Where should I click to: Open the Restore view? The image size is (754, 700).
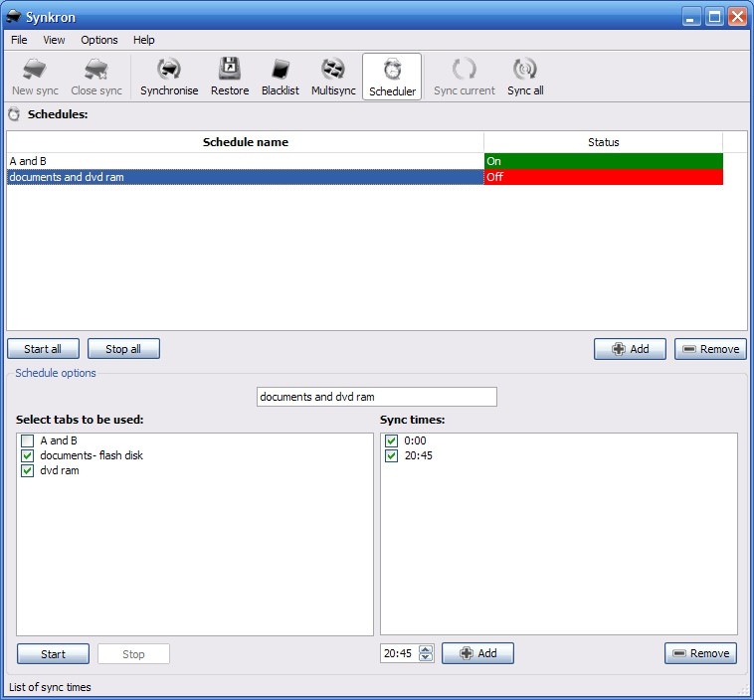click(230, 77)
